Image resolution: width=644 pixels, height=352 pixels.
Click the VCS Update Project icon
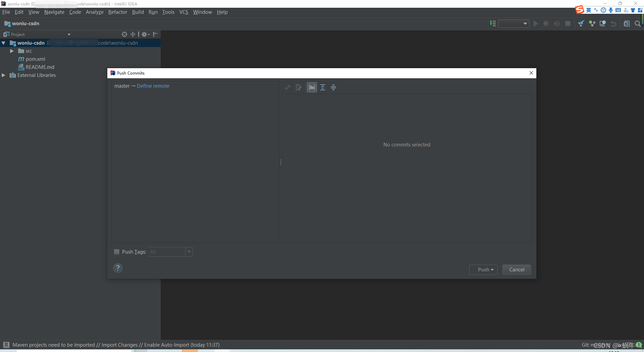[x=581, y=24]
